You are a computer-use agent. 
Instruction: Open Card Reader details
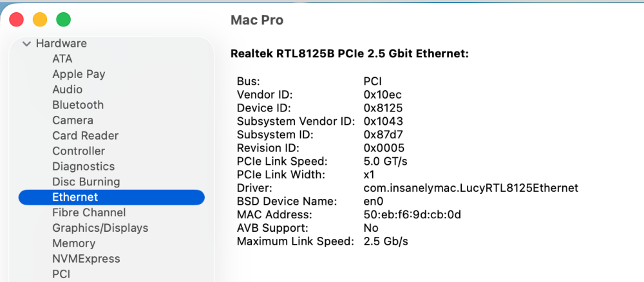point(86,136)
